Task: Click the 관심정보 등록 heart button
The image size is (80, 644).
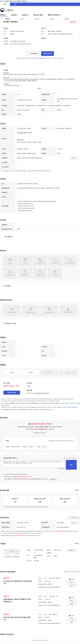Action: coord(33,54)
